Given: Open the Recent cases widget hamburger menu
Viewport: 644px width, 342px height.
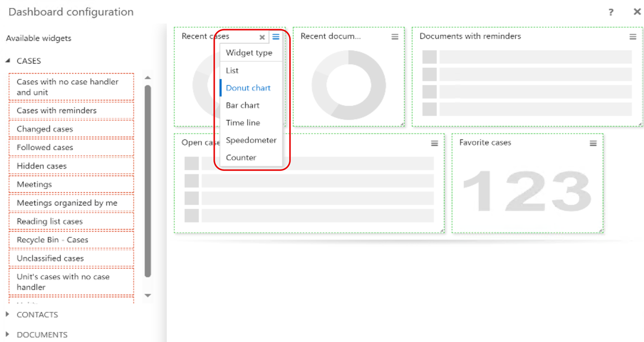Looking at the screenshot, I should pos(276,37).
